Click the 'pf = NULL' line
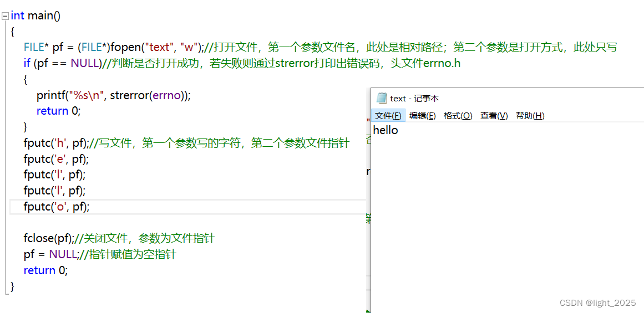This screenshot has height=313, width=644. [x=100, y=254]
